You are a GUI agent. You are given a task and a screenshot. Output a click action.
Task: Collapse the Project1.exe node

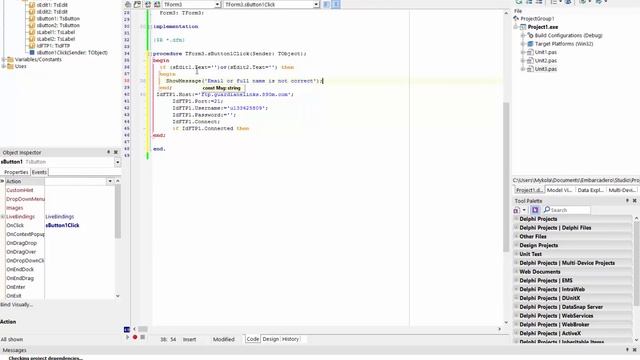click(x=516, y=27)
